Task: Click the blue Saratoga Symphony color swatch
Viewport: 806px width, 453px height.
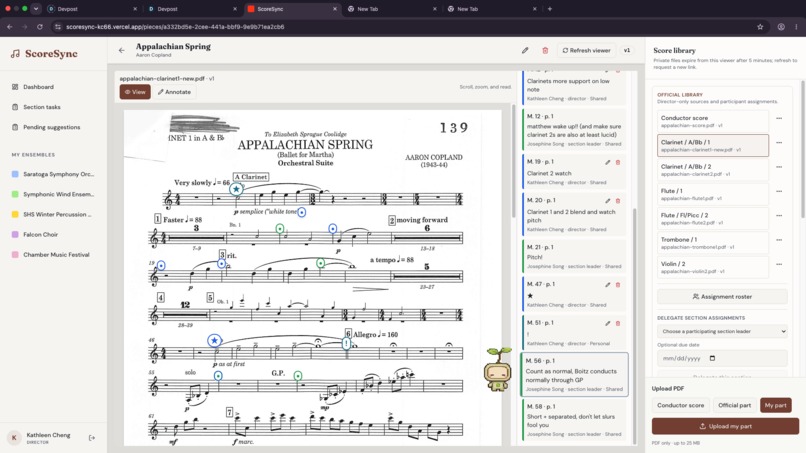Action: click(15, 174)
